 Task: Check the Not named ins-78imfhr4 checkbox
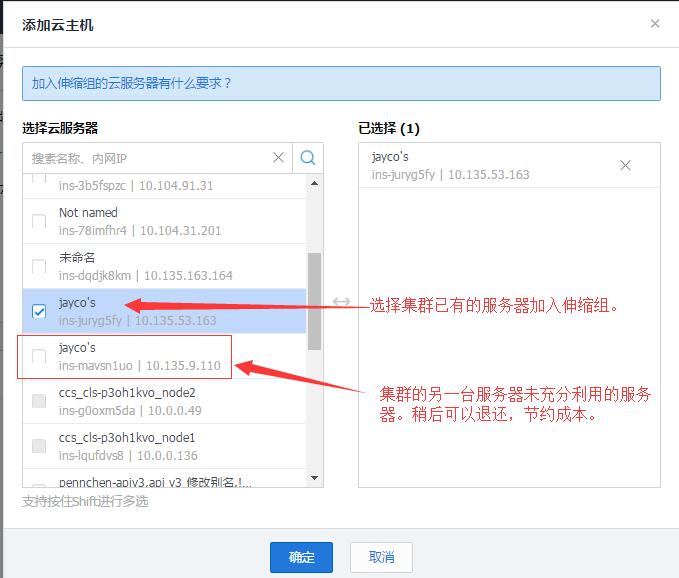[39, 221]
